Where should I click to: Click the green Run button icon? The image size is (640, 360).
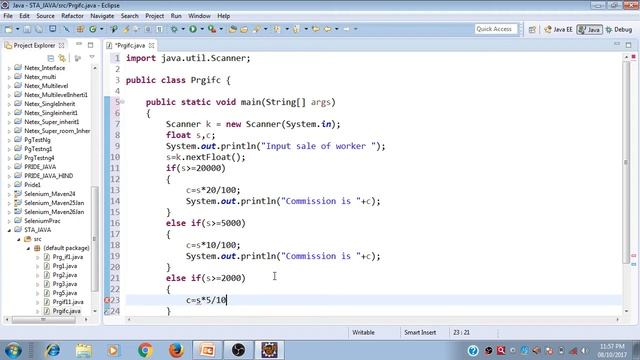pos(193,29)
